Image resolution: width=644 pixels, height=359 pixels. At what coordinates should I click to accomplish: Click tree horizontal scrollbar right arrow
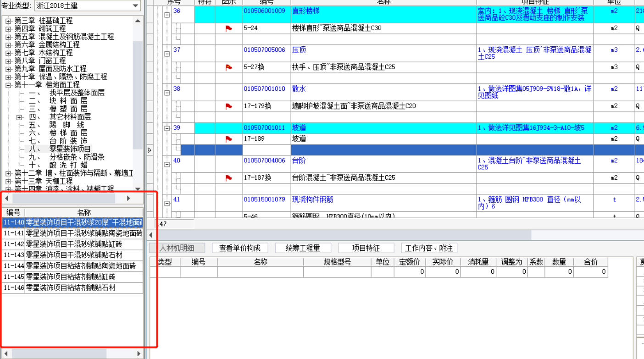pyautogui.click(x=128, y=199)
